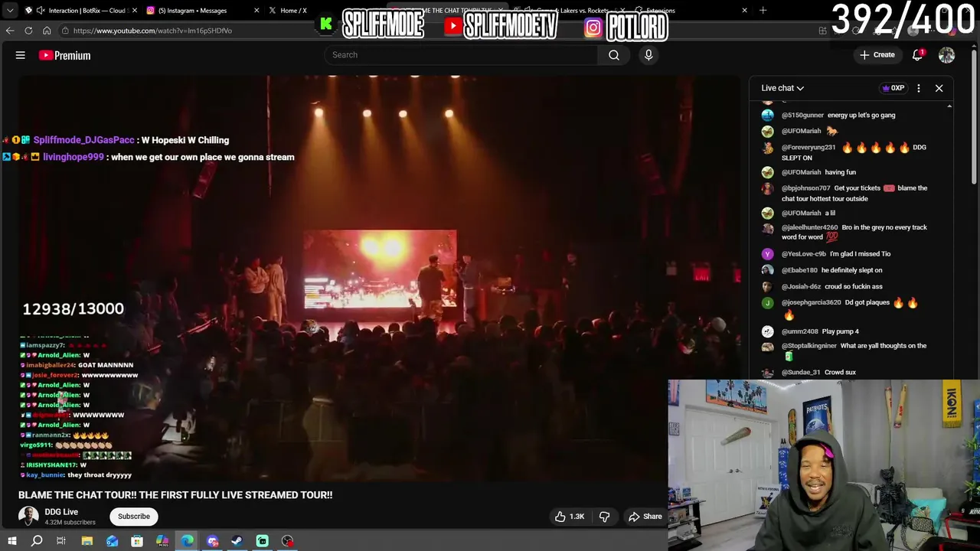Open Microsoft 365 from the taskbar
Image resolution: width=980 pixels, height=551 pixels.
(162, 541)
